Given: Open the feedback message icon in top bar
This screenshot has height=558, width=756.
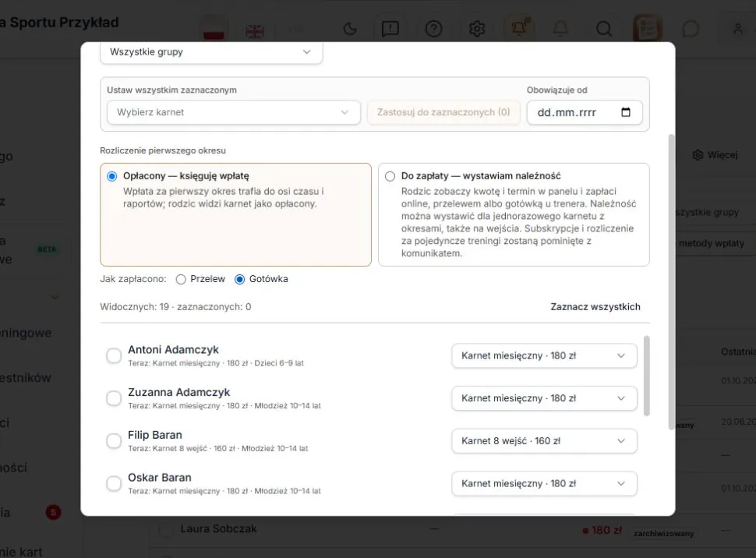Looking at the screenshot, I should [390, 29].
